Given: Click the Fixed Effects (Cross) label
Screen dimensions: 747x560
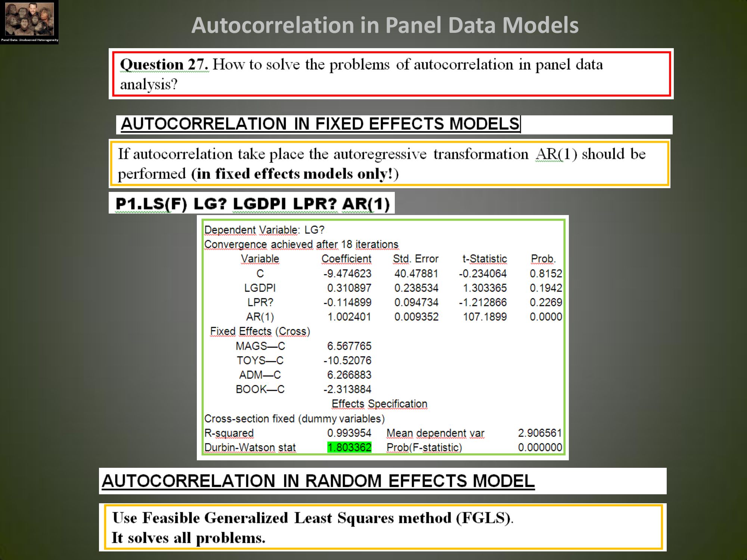Looking at the screenshot, I should pos(260,331).
